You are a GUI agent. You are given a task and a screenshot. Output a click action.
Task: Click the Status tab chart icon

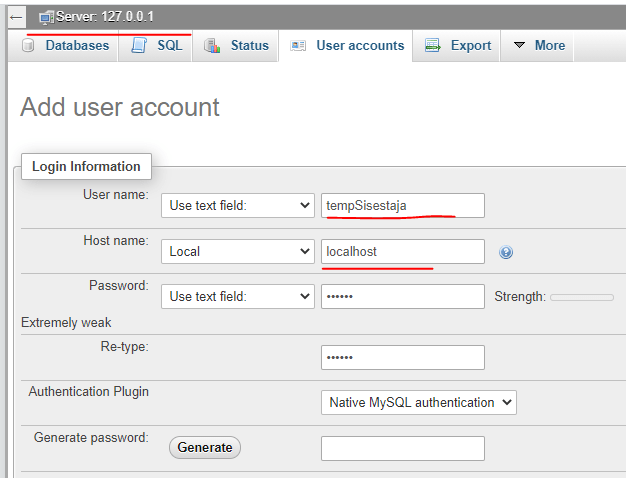(x=212, y=46)
